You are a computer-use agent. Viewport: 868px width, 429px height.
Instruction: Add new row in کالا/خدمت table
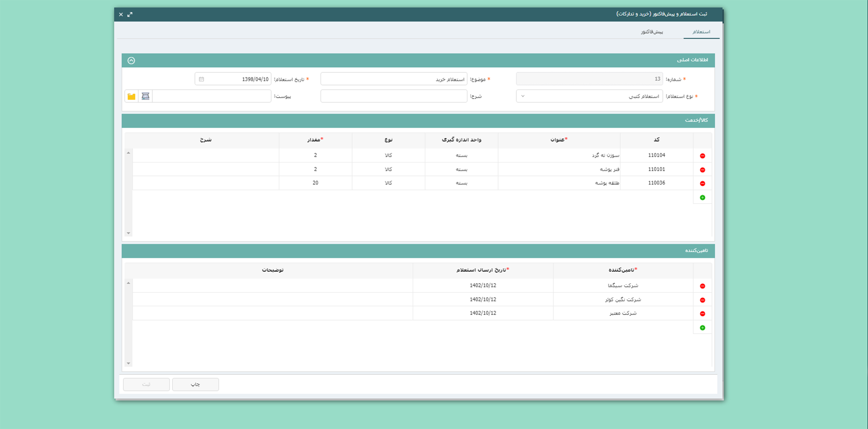click(702, 197)
